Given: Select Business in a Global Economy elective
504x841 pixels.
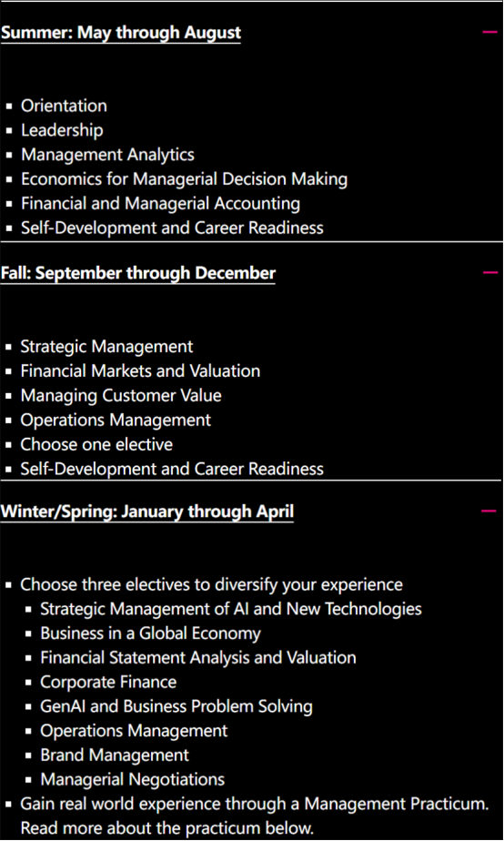Looking at the screenshot, I should (151, 633).
